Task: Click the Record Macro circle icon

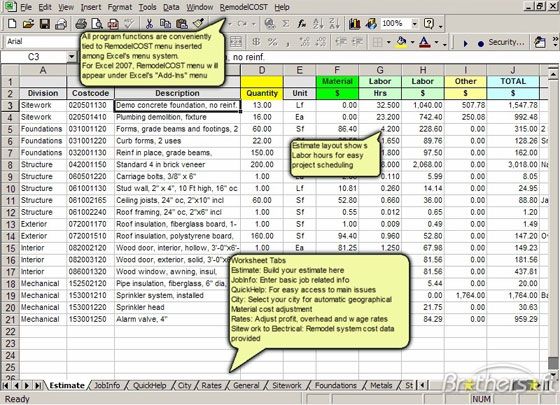Action: click(x=481, y=44)
